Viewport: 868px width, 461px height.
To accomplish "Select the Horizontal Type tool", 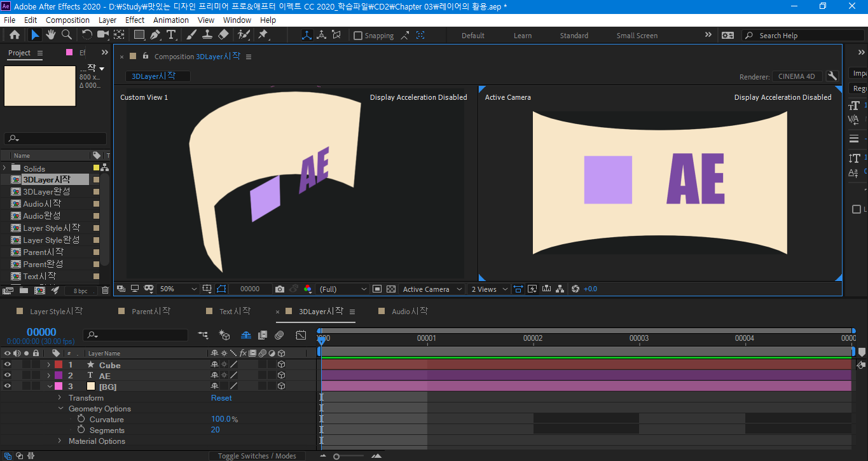I will pyautogui.click(x=171, y=35).
